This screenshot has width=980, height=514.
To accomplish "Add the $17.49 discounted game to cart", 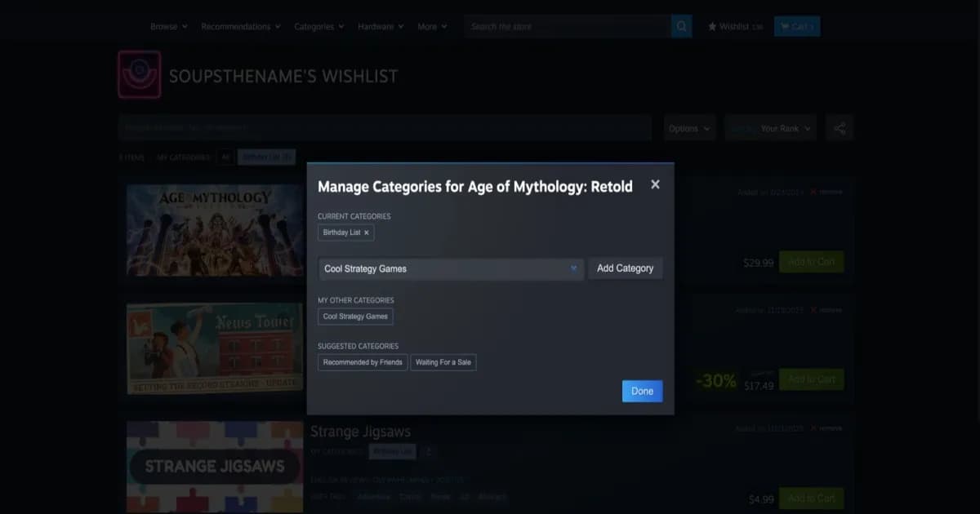I will pyautogui.click(x=812, y=379).
